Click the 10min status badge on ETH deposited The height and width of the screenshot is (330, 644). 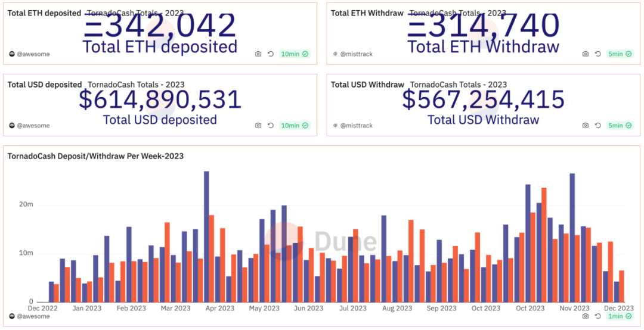click(x=295, y=54)
